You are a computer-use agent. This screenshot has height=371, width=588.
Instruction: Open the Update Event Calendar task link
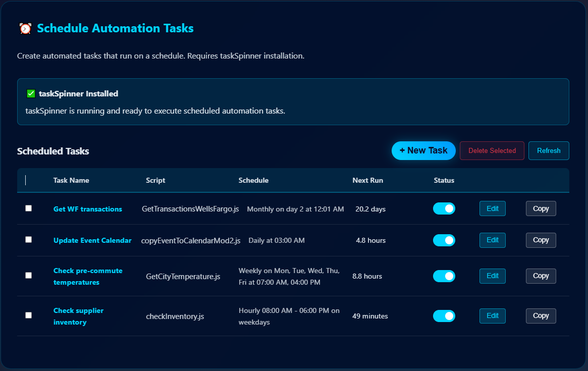click(92, 240)
